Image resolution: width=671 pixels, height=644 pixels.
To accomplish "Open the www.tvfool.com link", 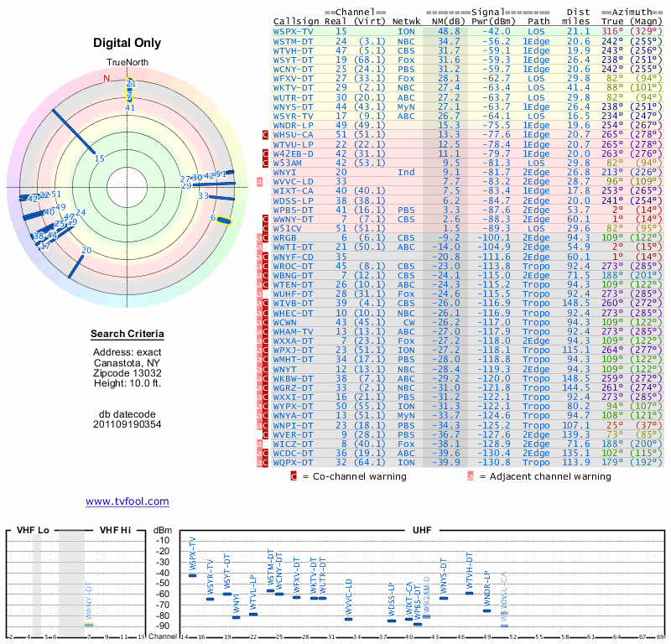I will pyautogui.click(x=127, y=501).
